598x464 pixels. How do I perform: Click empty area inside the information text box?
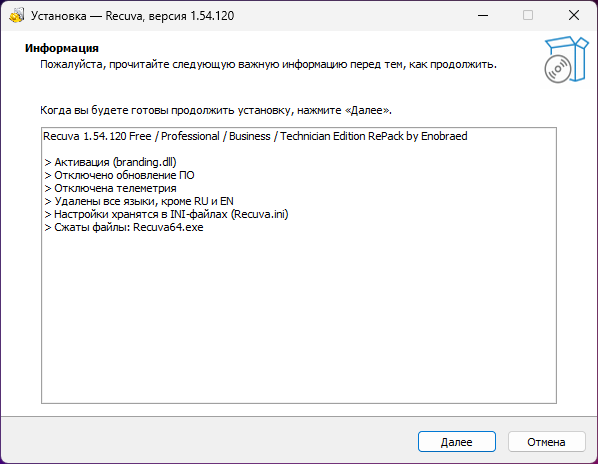click(x=299, y=316)
